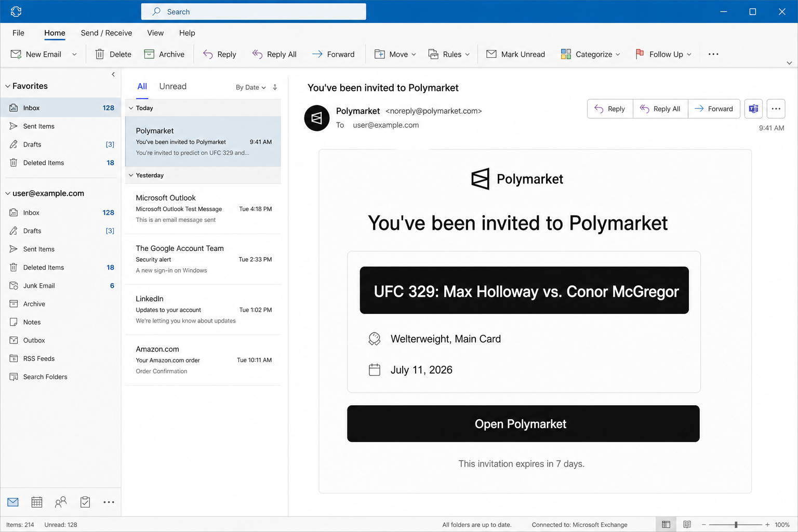Open the By Date sort dropdown
The width and height of the screenshot is (798, 532).
[251, 87]
